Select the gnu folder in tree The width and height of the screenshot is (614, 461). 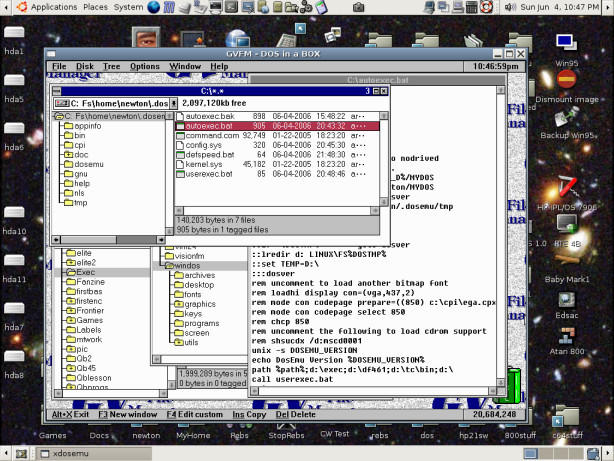[x=76, y=174]
